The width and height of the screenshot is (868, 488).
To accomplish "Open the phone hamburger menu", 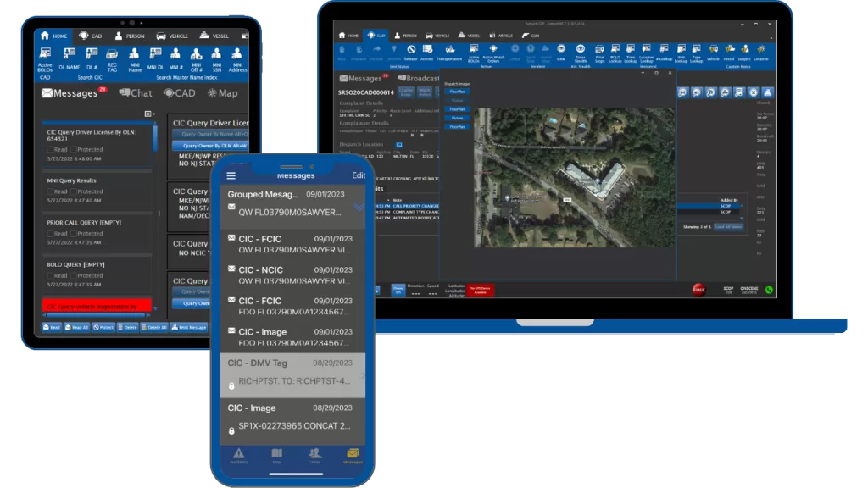I will [231, 175].
